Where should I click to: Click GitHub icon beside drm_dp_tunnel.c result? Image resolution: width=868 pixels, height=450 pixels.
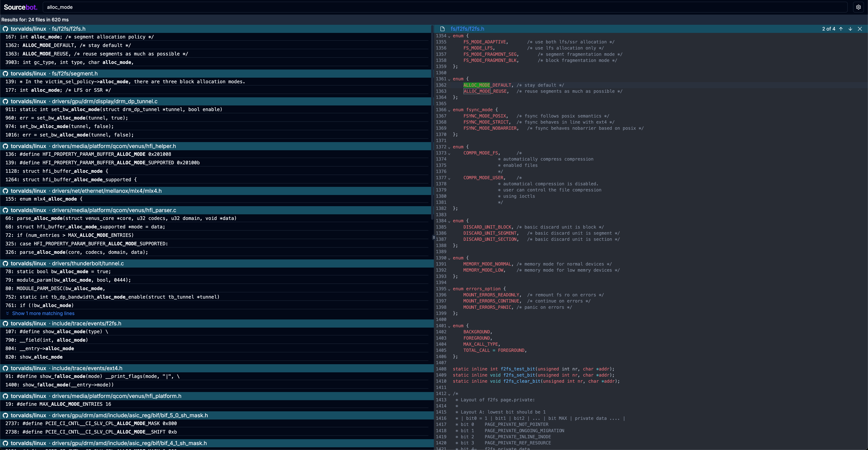[5, 101]
